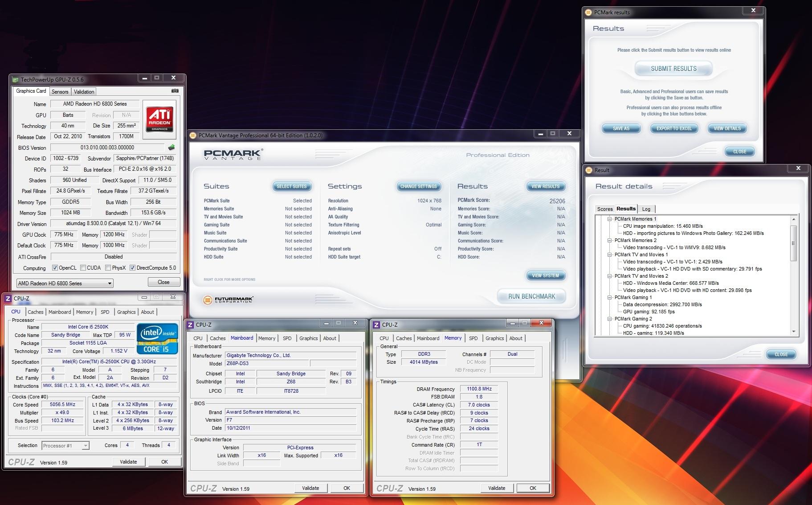Collapse the PCMark Memories 2 tree node
The height and width of the screenshot is (505, 812).
click(609, 240)
